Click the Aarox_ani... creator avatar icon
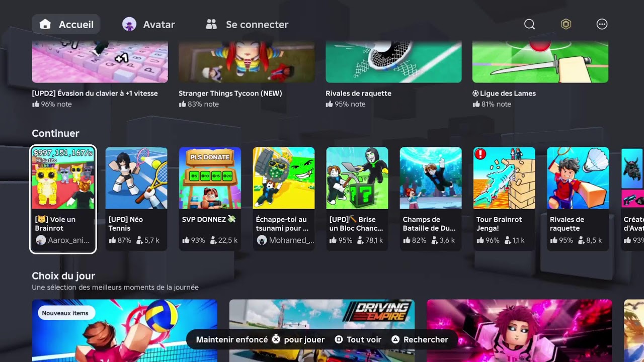The width and height of the screenshot is (644, 362). (x=41, y=240)
